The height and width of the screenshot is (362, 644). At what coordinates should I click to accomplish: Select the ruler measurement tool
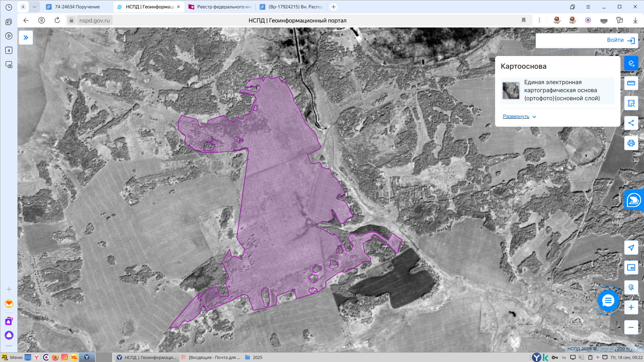point(631,83)
